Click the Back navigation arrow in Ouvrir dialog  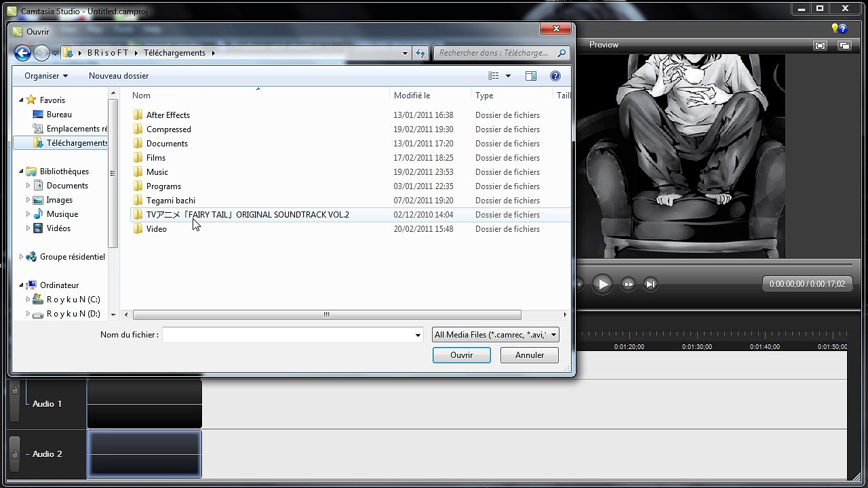[22, 53]
